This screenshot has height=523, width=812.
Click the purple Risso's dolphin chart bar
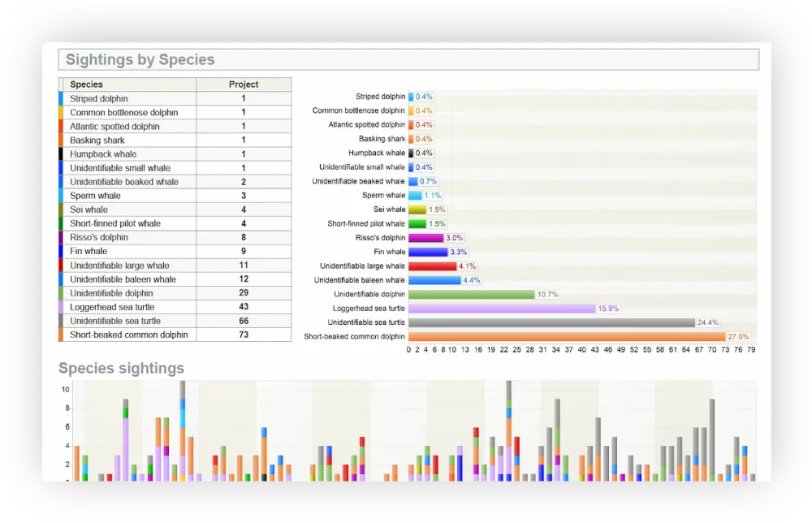coord(425,238)
